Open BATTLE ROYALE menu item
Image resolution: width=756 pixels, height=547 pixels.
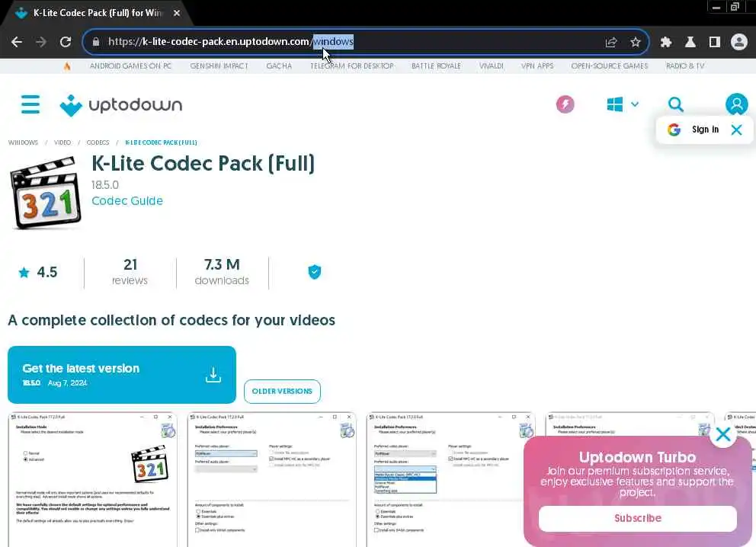coord(437,66)
